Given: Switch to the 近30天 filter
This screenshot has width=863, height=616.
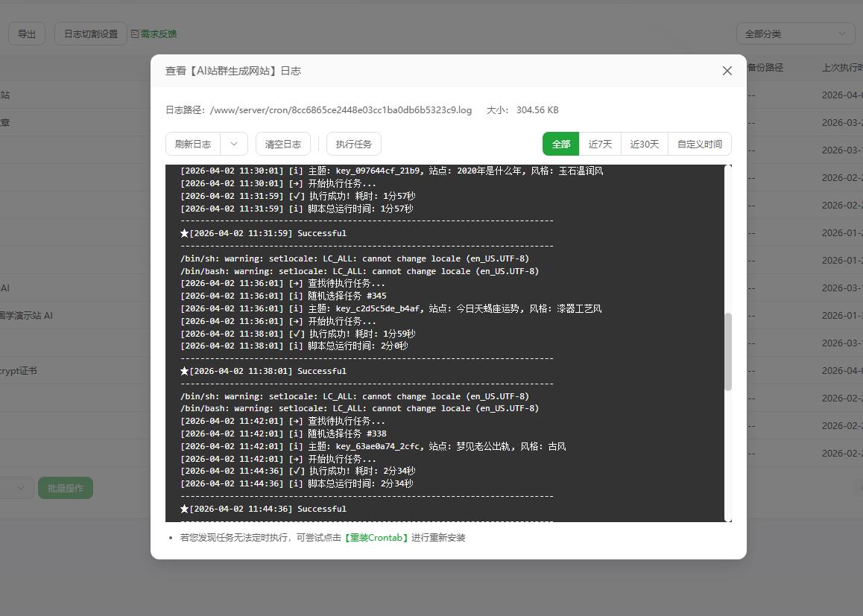Looking at the screenshot, I should [644, 144].
